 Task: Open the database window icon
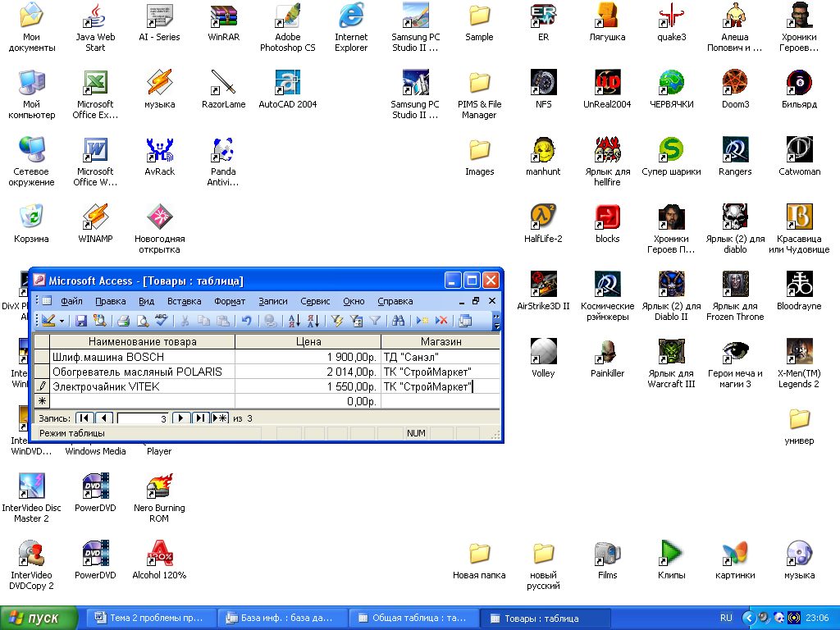pos(466,321)
